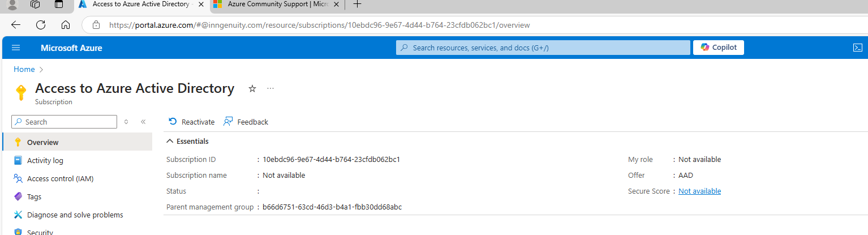Click the Diagnose wrench icon

(18, 215)
